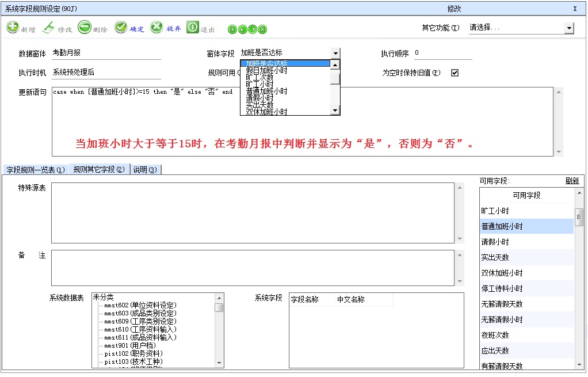588x377 pixels.
Task: Open the 其它功能 dropdown list
Action: [x=569, y=28]
